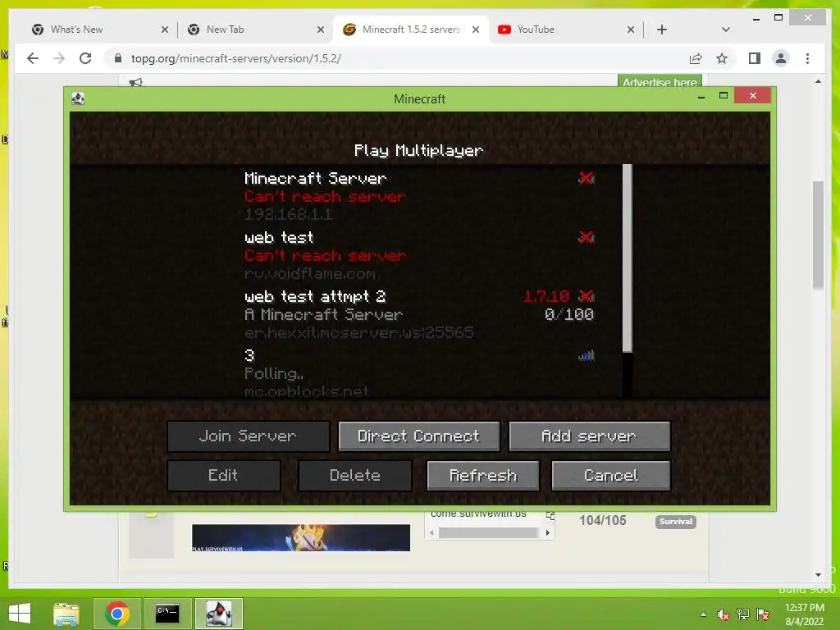The image size is (840, 630).
Task: Switch to Chrome from taskbar
Action: tap(116, 614)
